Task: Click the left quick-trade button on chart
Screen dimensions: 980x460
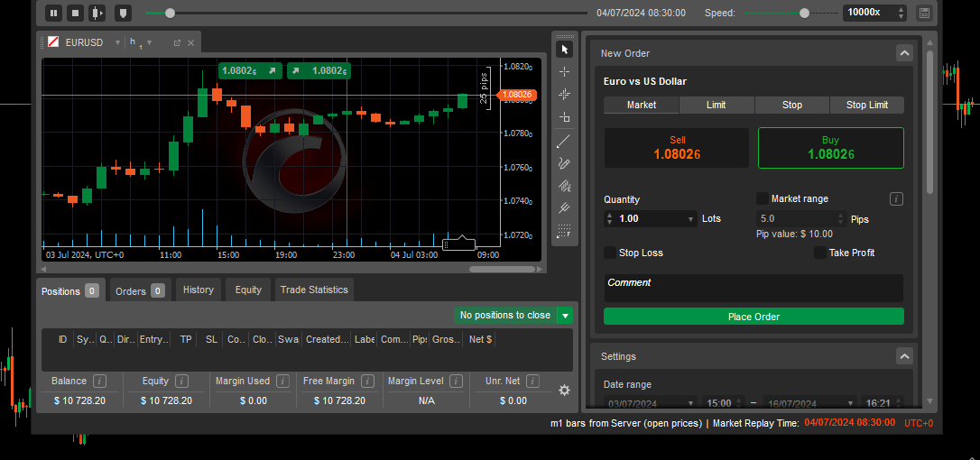Action: tap(250, 70)
